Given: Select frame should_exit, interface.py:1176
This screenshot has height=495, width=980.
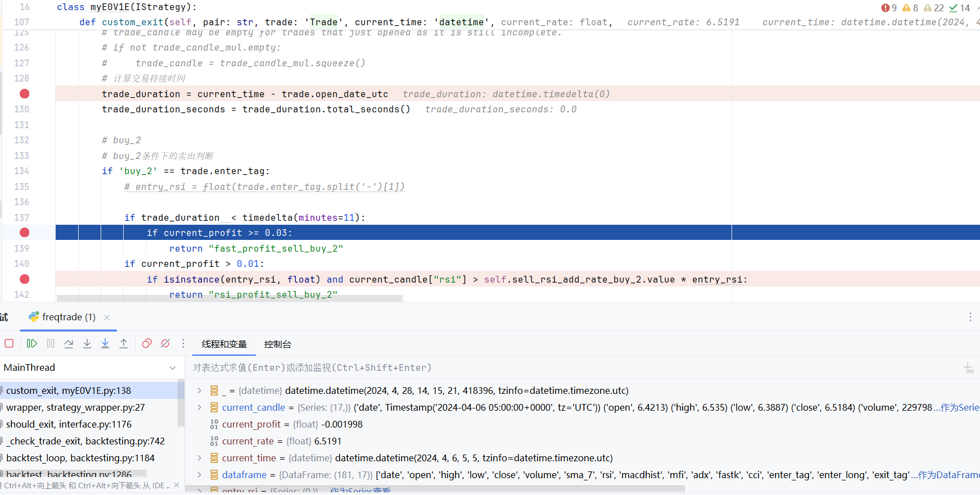Looking at the screenshot, I should (89, 424).
